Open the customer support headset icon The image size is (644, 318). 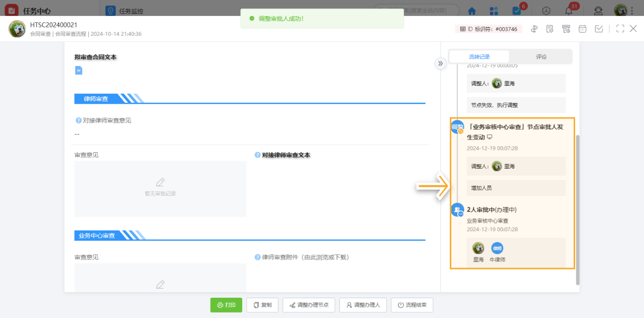pos(598,10)
